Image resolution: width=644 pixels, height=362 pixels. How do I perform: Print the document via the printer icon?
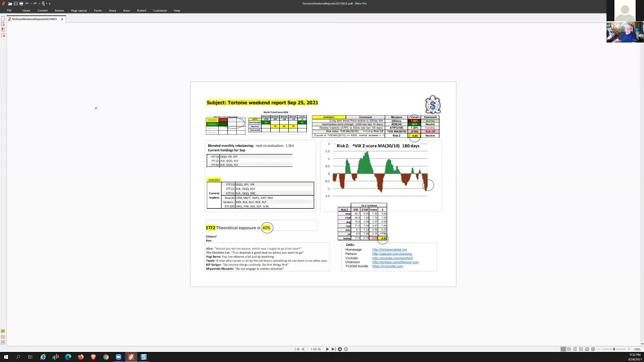coord(21,4)
